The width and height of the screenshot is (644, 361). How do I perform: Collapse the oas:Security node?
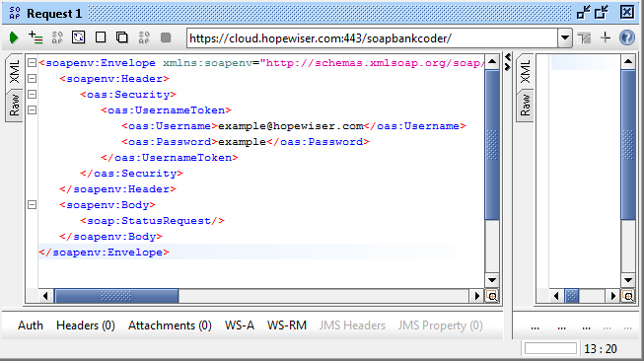coord(32,95)
